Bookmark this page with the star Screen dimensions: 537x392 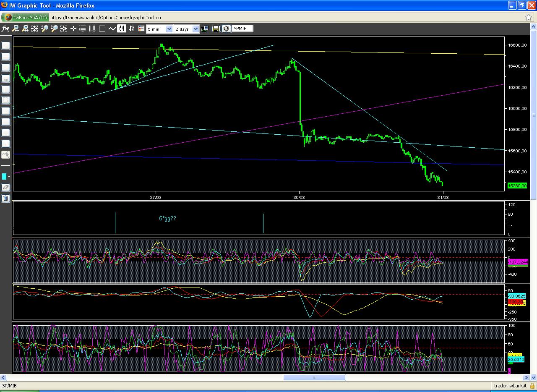pos(529,18)
